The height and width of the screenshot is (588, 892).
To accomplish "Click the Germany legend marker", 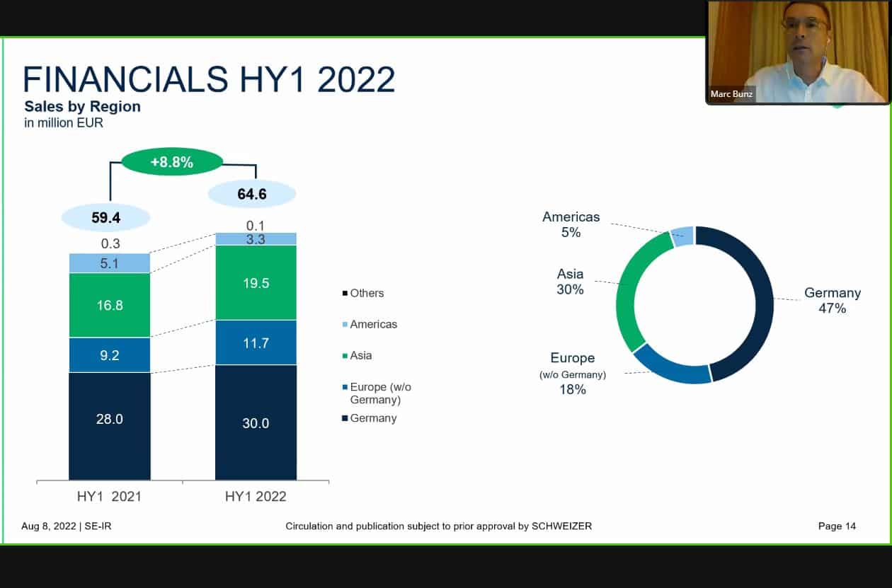I will (345, 418).
